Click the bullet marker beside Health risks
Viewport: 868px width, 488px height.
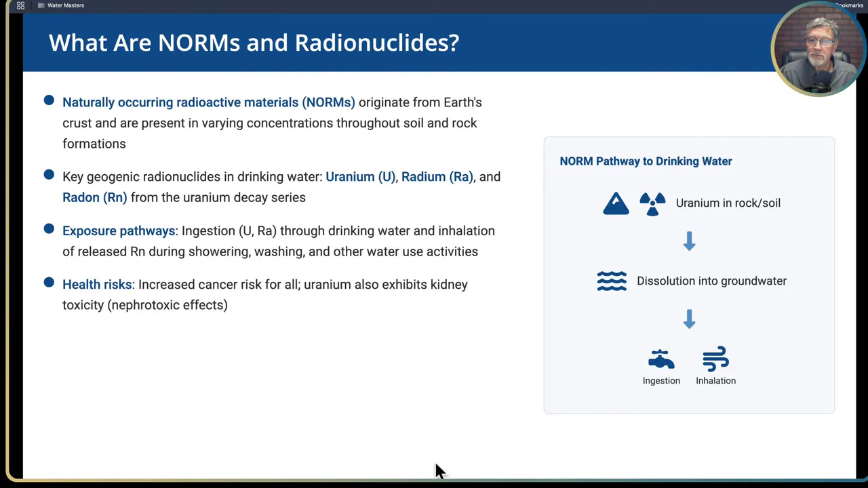(49, 283)
